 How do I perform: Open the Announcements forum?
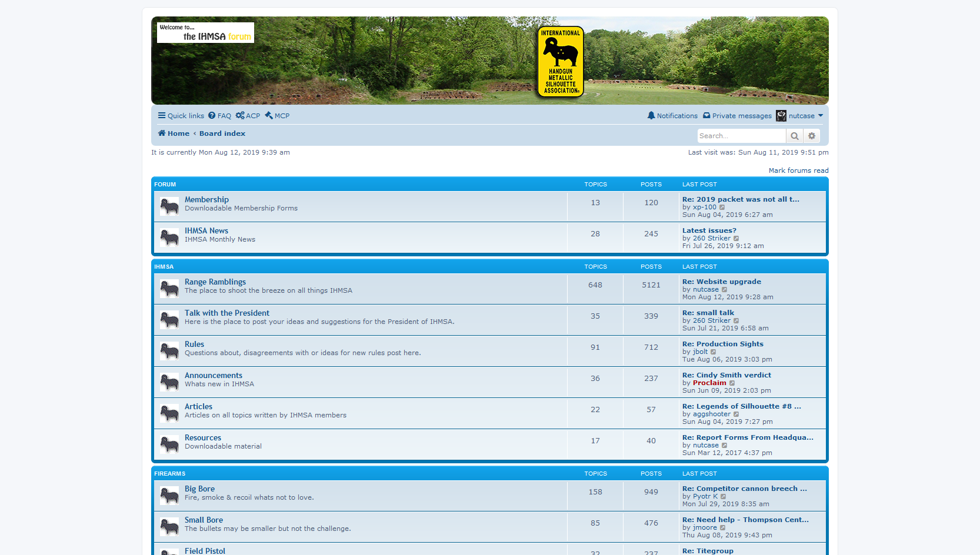[214, 376]
